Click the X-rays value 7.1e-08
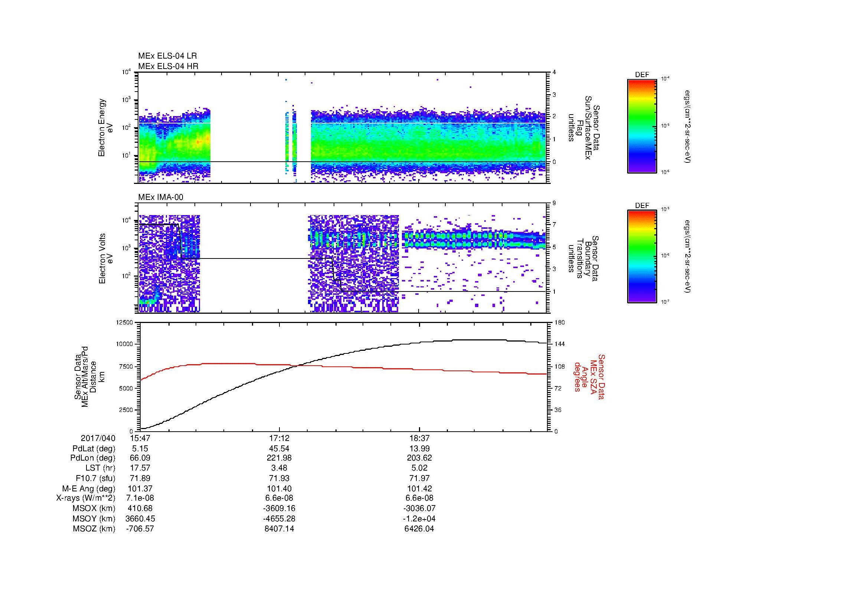 [140, 498]
